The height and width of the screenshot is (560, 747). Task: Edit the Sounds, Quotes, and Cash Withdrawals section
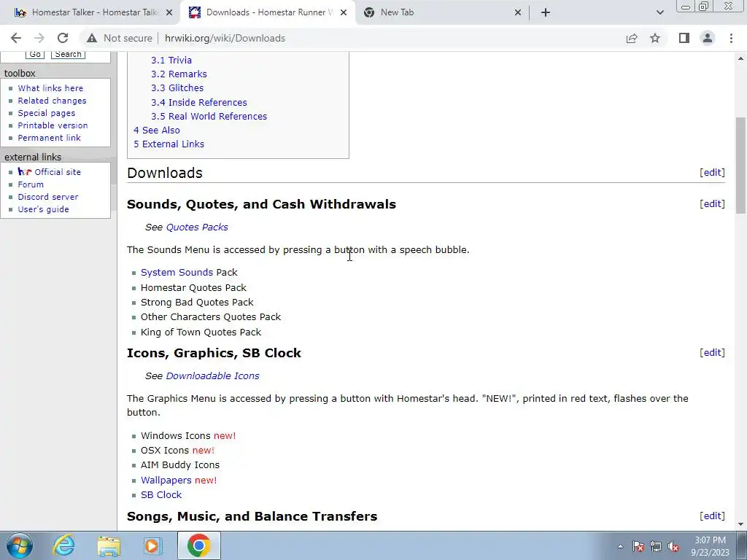pos(712,204)
